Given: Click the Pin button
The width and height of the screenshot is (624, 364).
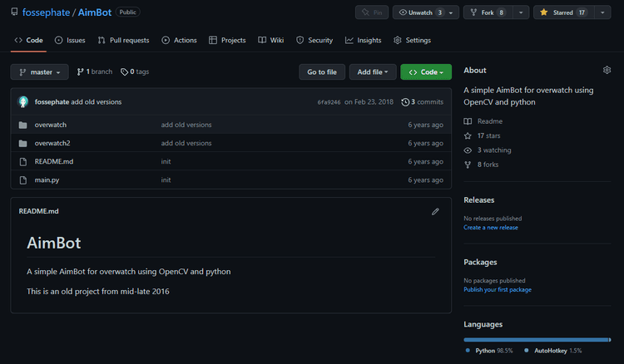Looking at the screenshot, I should click(372, 12).
